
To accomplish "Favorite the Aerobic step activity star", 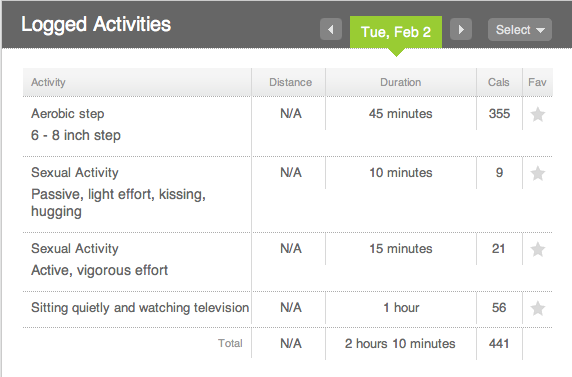I will pos(538,114).
